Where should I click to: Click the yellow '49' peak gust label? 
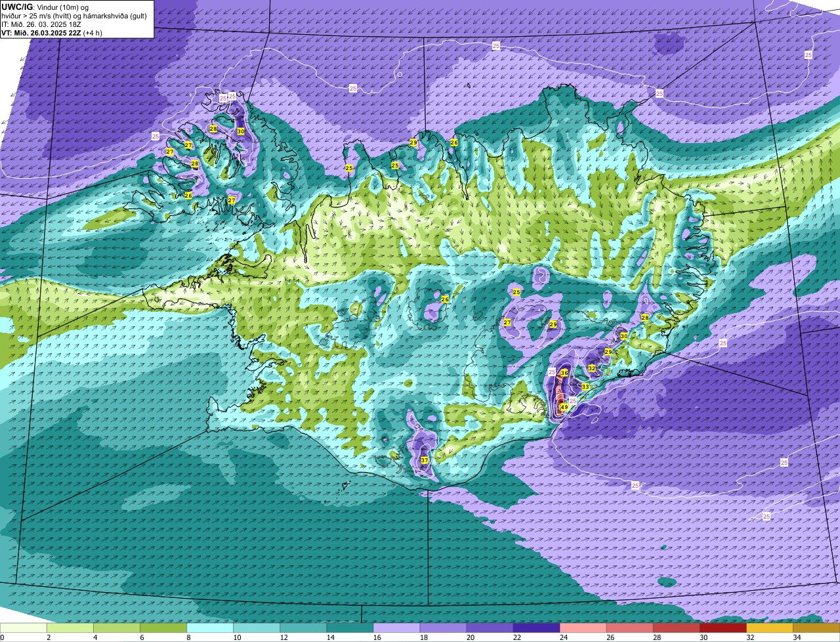564,407
